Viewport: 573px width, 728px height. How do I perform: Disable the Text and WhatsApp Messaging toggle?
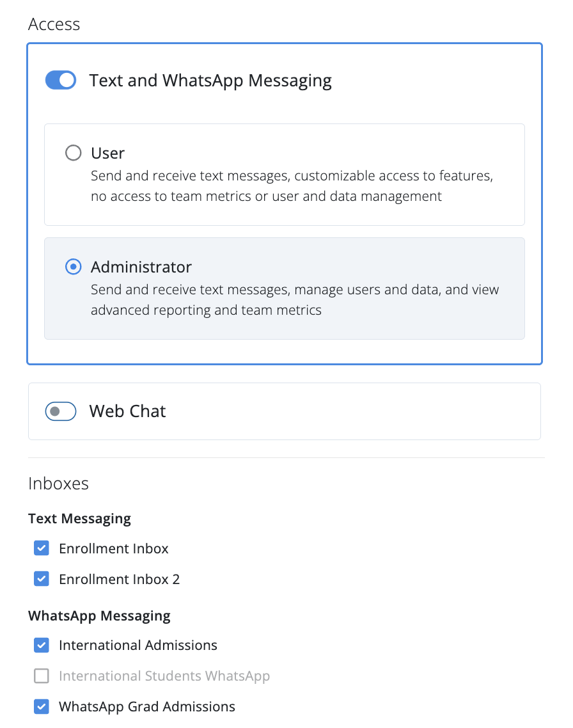tap(61, 81)
